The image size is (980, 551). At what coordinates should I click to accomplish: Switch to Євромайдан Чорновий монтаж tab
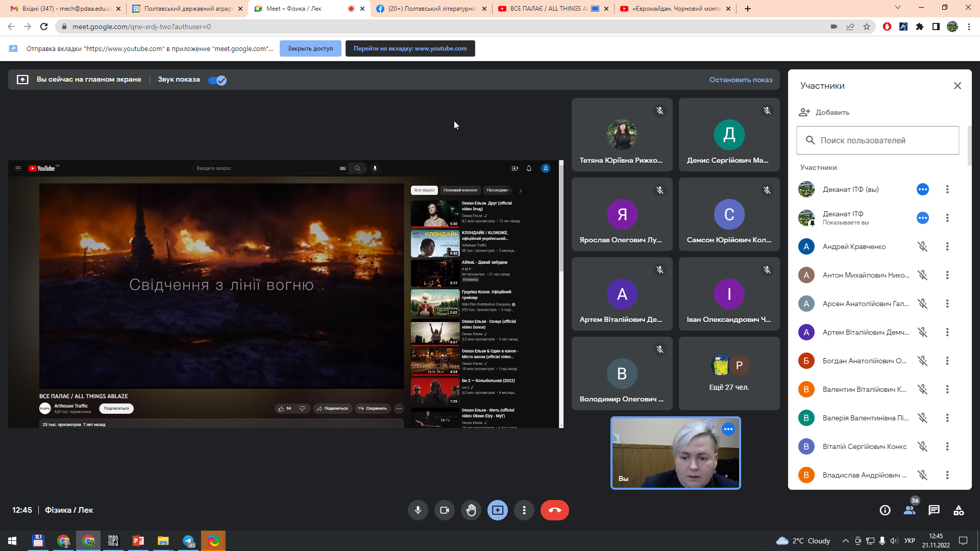click(x=675, y=9)
